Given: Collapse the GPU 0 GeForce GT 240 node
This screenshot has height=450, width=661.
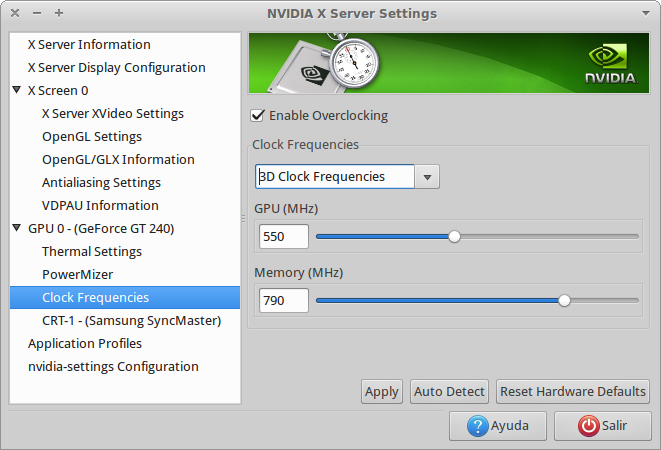Looking at the screenshot, I should pos(17,228).
